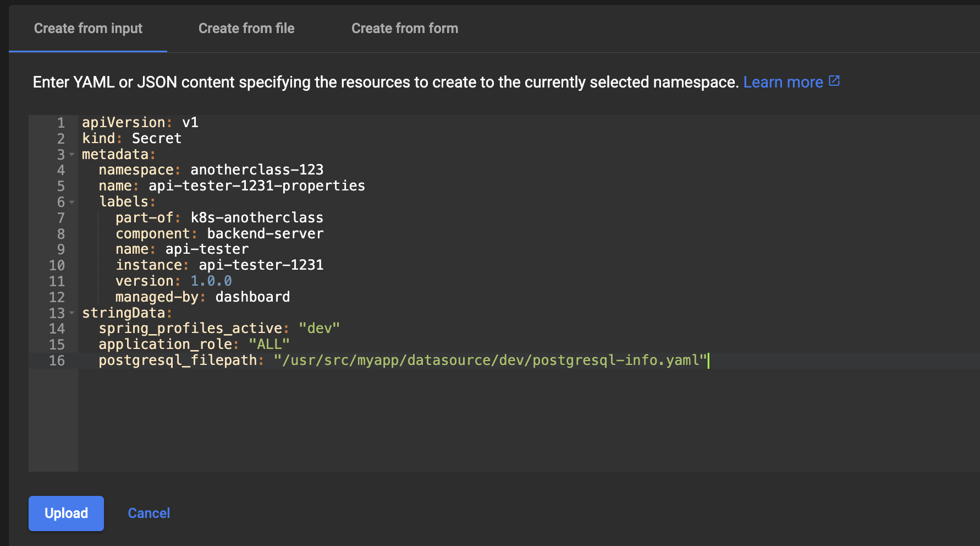The height and width of the screenshot is (546, 980).
Task: Place cursor on version number 1.0.0
Action: (x=211, y=281)
